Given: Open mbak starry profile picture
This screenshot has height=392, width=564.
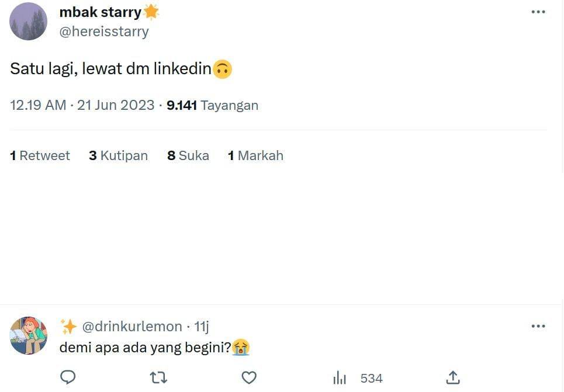Looking at the screenshot, I should [29, 22].
